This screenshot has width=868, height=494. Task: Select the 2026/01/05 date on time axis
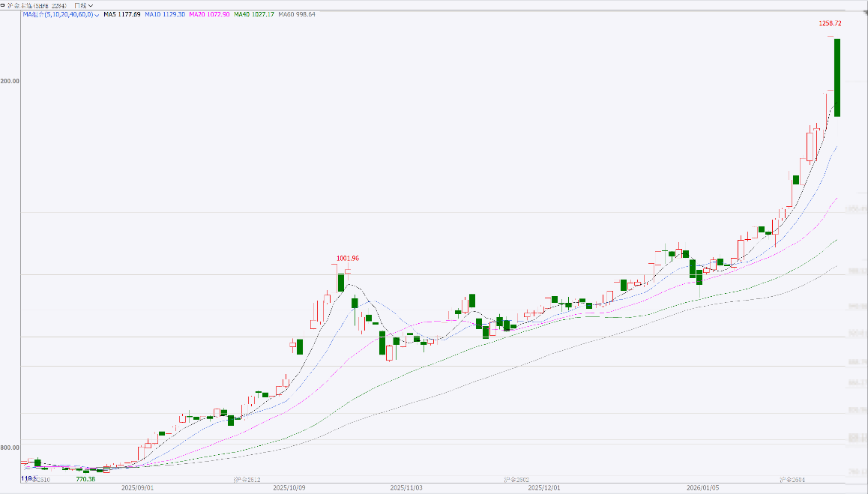[703, 487]
